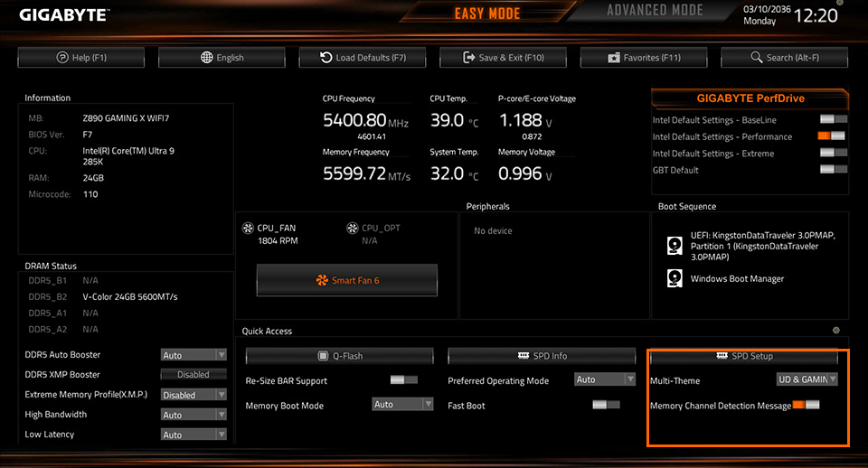The height and width of the screenshot is (468, 868).
Task: Click Save & Exit (F10) button
Action: click(503, 58)
